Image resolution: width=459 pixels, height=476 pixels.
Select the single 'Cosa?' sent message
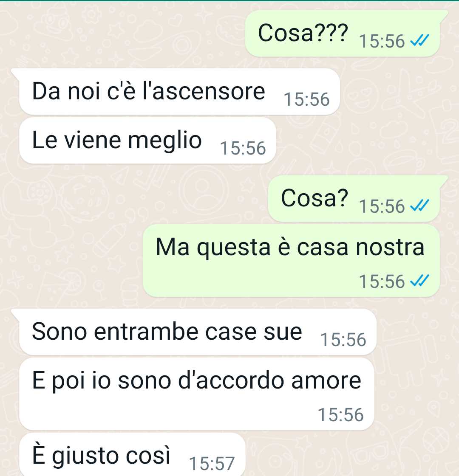(x=354, y=199)
